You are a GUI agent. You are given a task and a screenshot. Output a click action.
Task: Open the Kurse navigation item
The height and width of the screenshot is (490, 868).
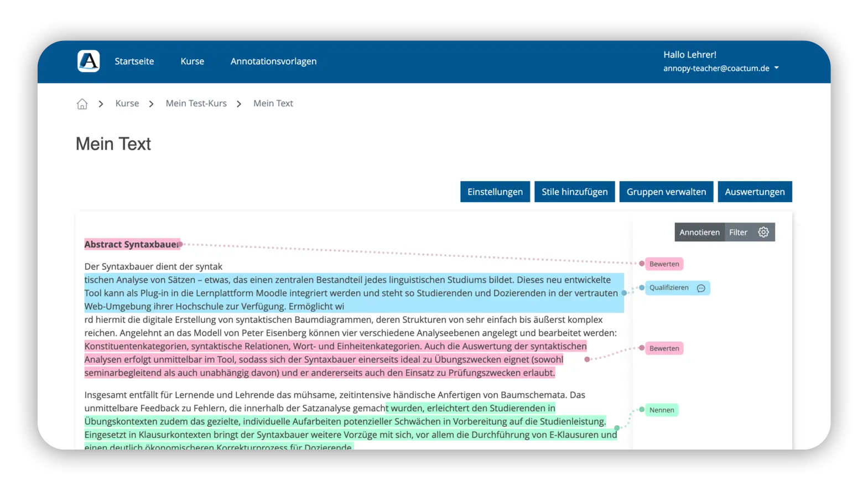click(x=192, y=61)
